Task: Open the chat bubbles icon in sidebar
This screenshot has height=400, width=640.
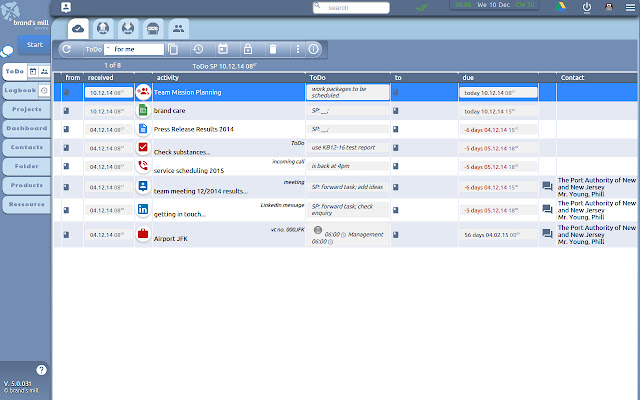Action: [x=7, y=51]
